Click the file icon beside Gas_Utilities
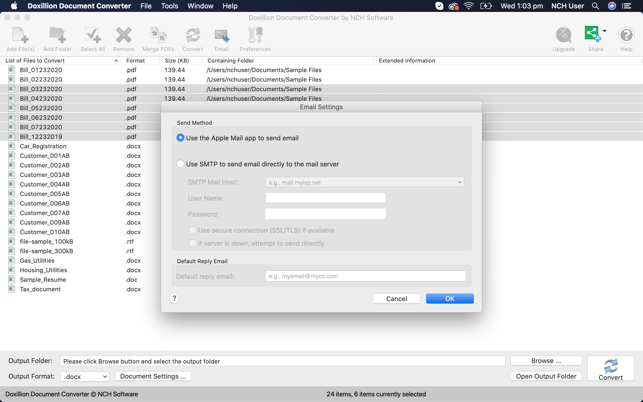Screen dimensions: 643x402 click(x=11, y=260)
